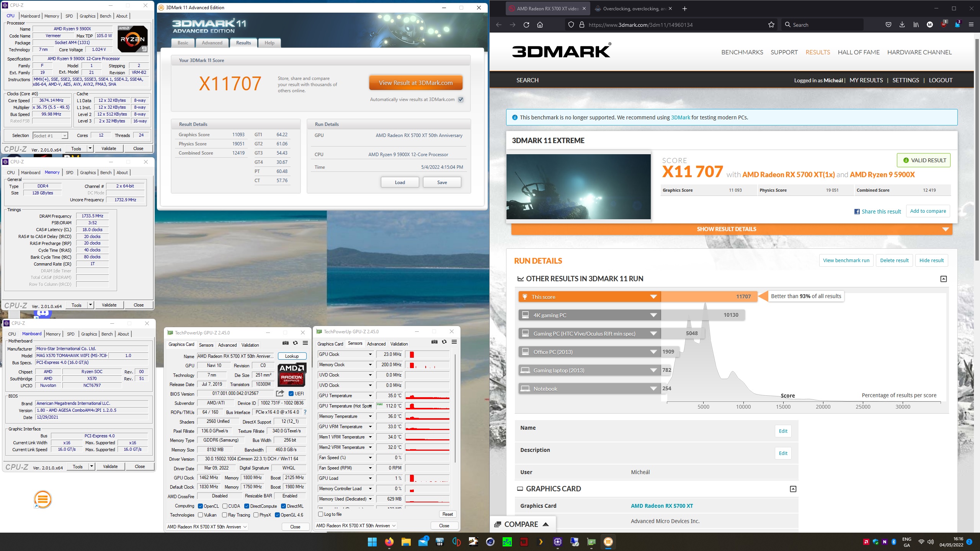Viewport: 980px width, 551px height.
Task: Toggle the DirectCompute checkbox
Action: (247, 506)
